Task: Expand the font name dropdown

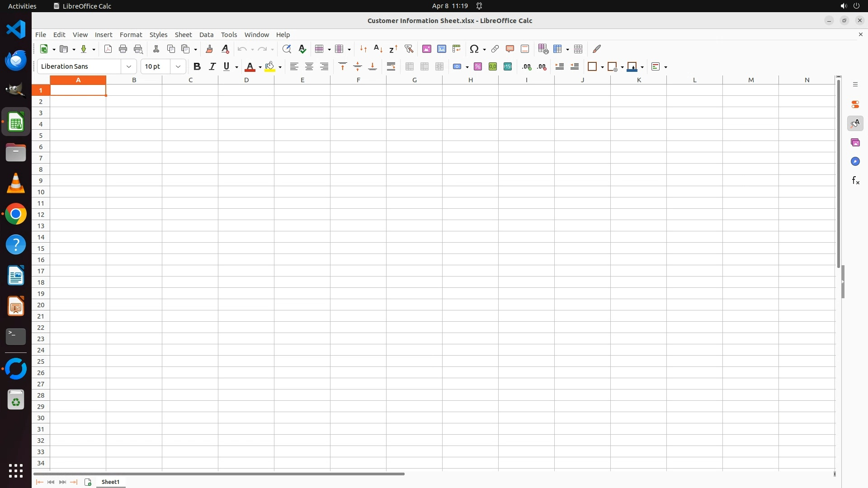Action: pyautogui.click(x=129, y=66)
